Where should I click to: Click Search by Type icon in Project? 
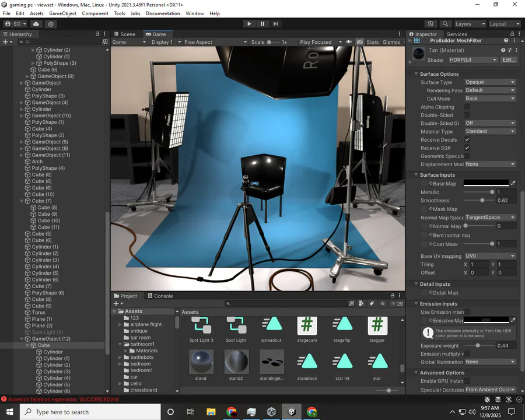pyautogui.click(x=361, y=303)
